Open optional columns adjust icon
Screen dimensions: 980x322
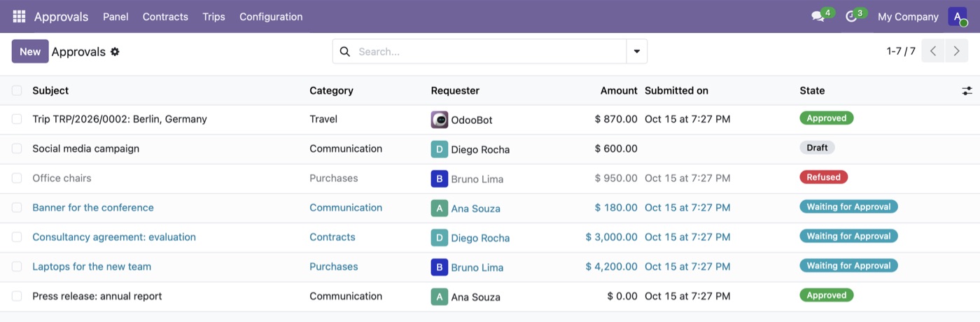[x=967, y=90]
